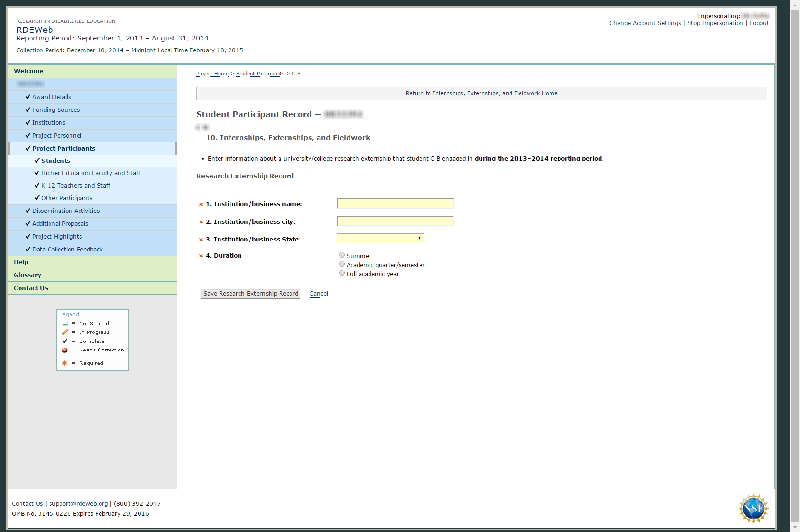This screenshot has height=532, width=800.
Task: Select the Summer duration option
Action: coord(342,255)
